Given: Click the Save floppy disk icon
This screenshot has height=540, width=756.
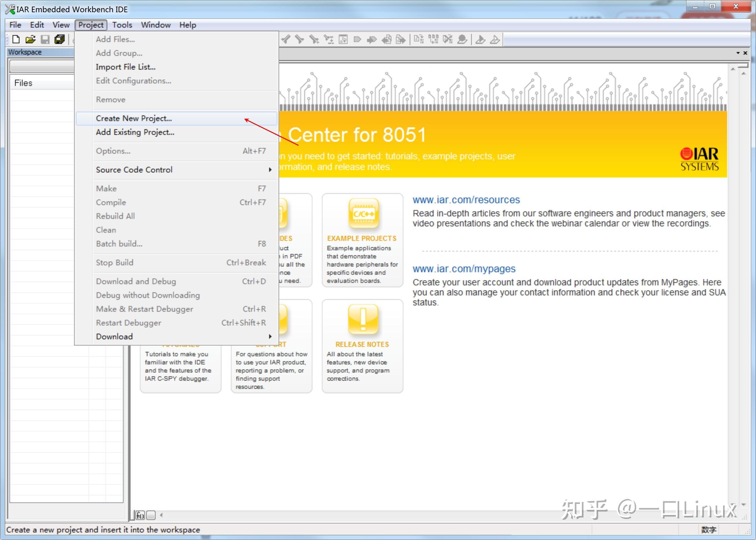Looking at the screenshot, I should (45, 40).
